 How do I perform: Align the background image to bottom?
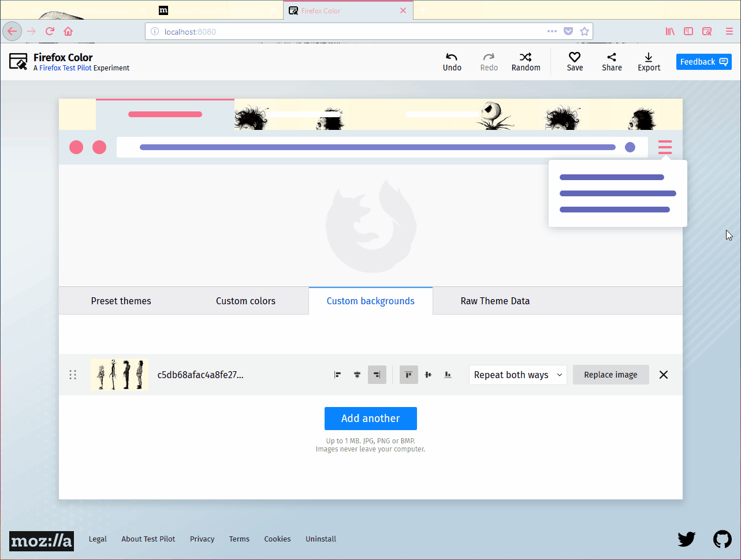(448, 375)
